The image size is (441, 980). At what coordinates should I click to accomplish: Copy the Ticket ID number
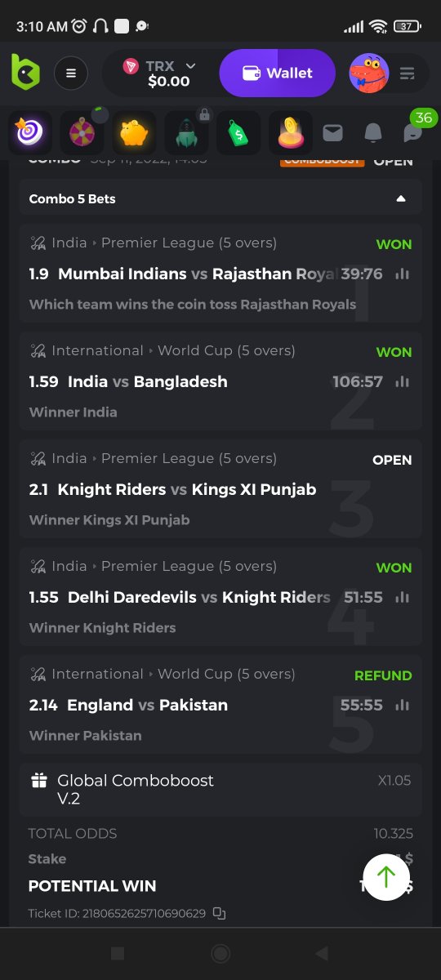[x=219, y=913]
